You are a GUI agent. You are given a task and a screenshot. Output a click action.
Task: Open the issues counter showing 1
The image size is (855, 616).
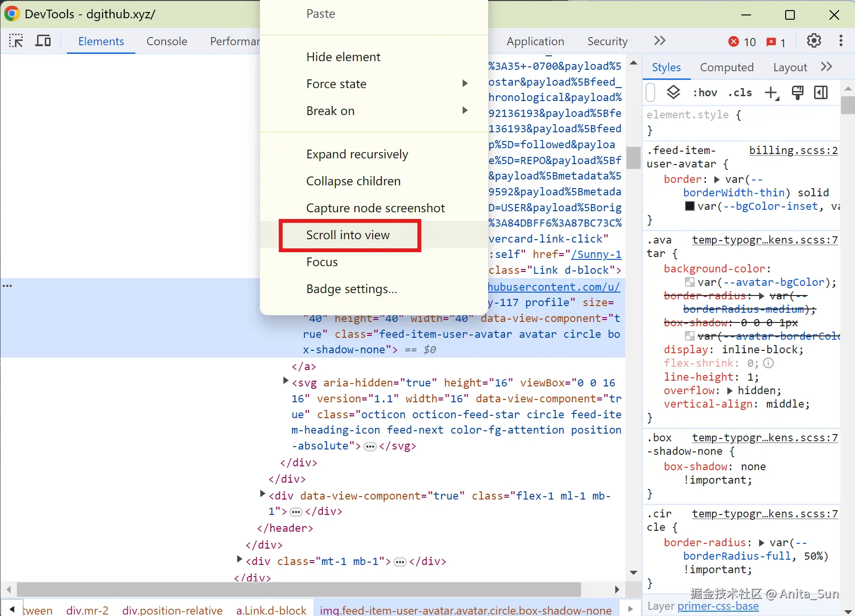[776, 42]
